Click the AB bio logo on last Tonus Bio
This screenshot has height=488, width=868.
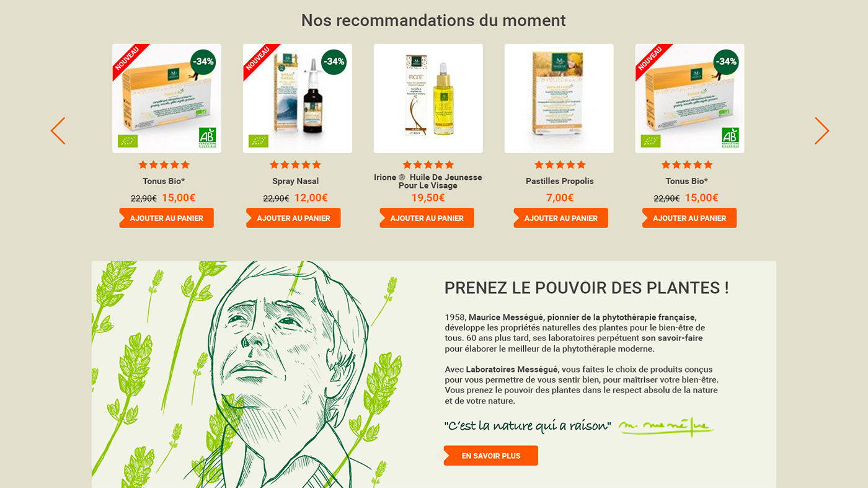point(730,137)
